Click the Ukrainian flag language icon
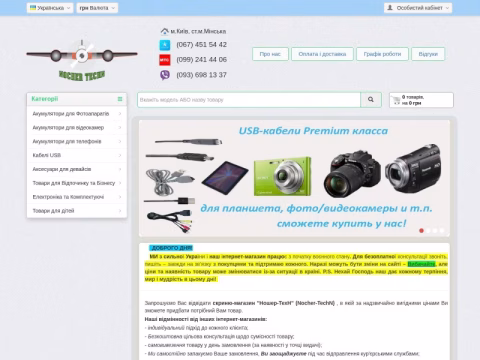Screen dimensions: 480x360 click(x=33, y=7)
